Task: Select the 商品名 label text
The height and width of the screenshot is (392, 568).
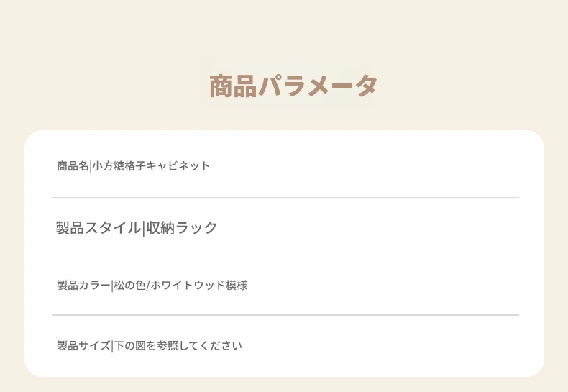Action: 73,166
